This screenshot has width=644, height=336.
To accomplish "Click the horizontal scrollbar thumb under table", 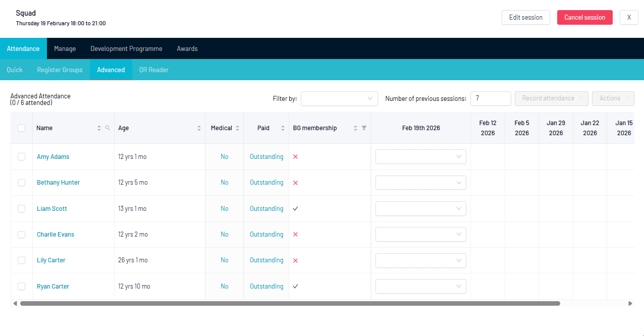I will (290, 304).
